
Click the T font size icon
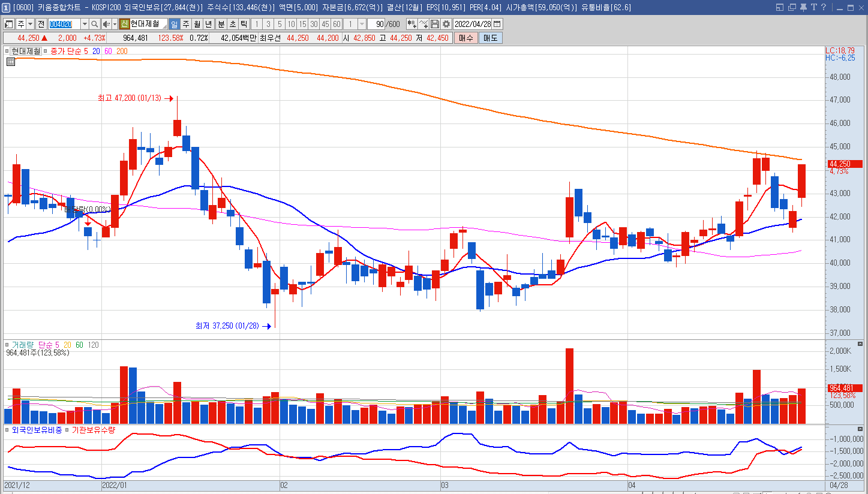point(814,7)
